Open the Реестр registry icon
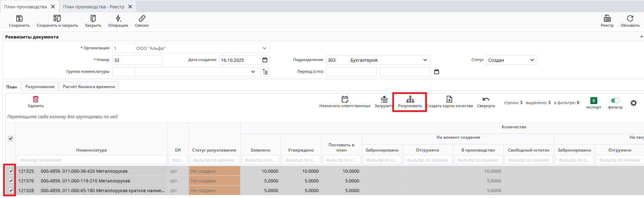644x198 pixels. tap(607, 19)
